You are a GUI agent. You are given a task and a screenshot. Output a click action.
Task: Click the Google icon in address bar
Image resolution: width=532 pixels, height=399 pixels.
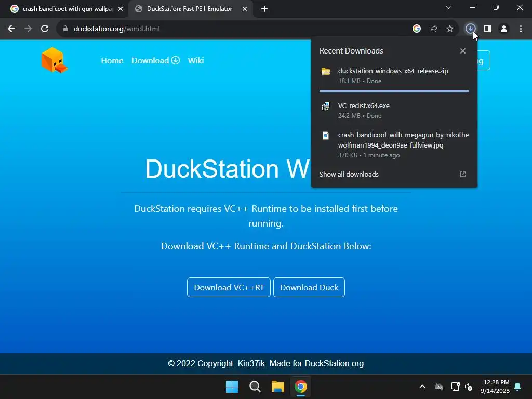pos(417,29)
